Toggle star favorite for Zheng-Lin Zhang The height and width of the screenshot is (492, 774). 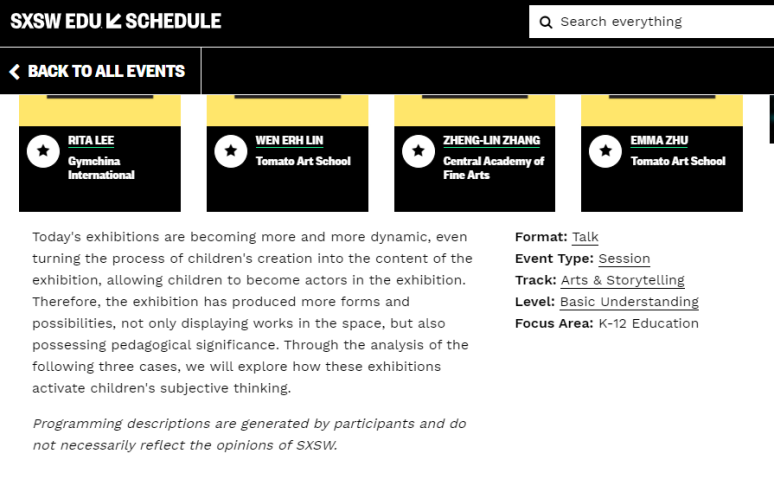pyautogui.click(x=418, y=151)
